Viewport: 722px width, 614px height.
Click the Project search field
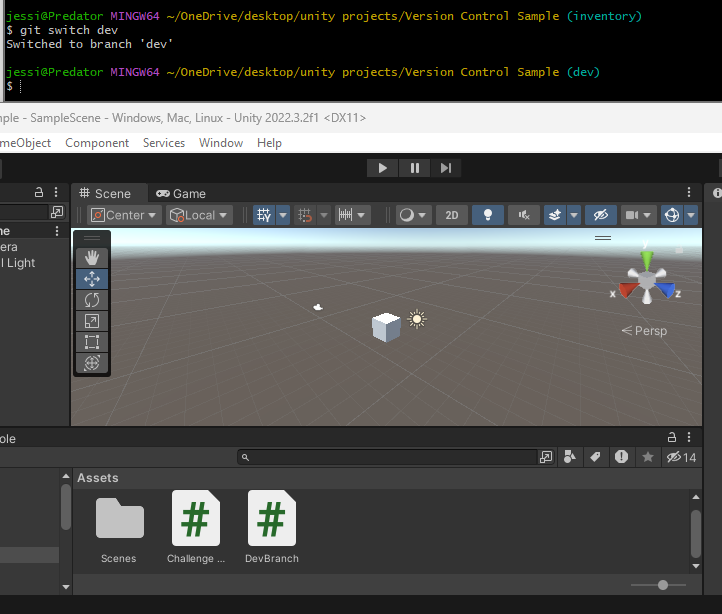tap(388, 457)
